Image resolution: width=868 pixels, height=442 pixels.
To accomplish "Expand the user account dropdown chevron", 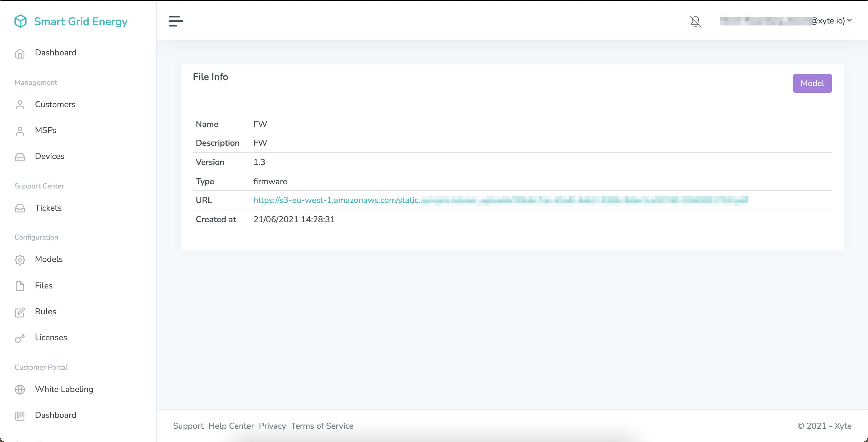I will tap(850, 20).
